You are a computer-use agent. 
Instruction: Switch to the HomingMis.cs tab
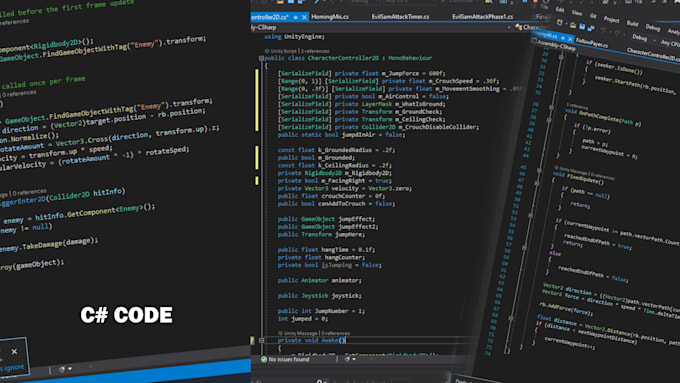[x=330, y=17]
